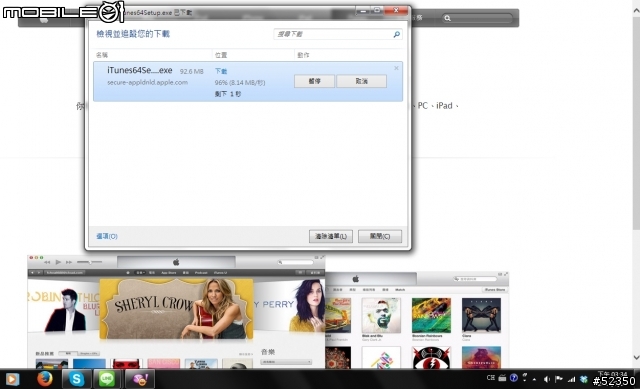Open Windows Media Player from the taskbar
The height and width of the screenshot is (389, 640).
point(12,379)
